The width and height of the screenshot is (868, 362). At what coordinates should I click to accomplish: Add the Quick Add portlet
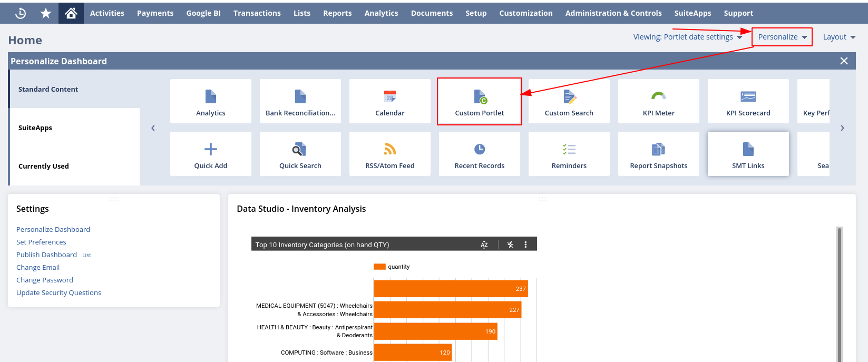(211, 154)
